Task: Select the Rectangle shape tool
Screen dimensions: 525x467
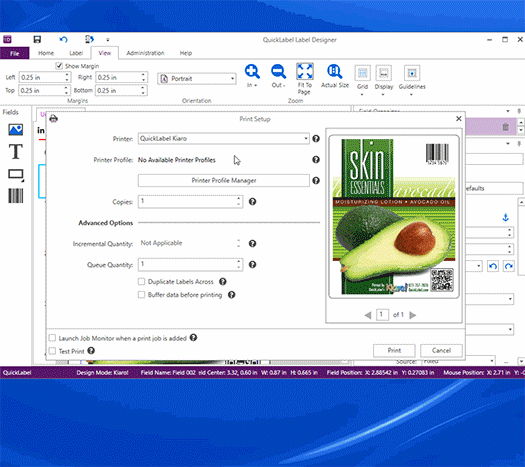Action: pyautogui.click(x=16, y=174)
